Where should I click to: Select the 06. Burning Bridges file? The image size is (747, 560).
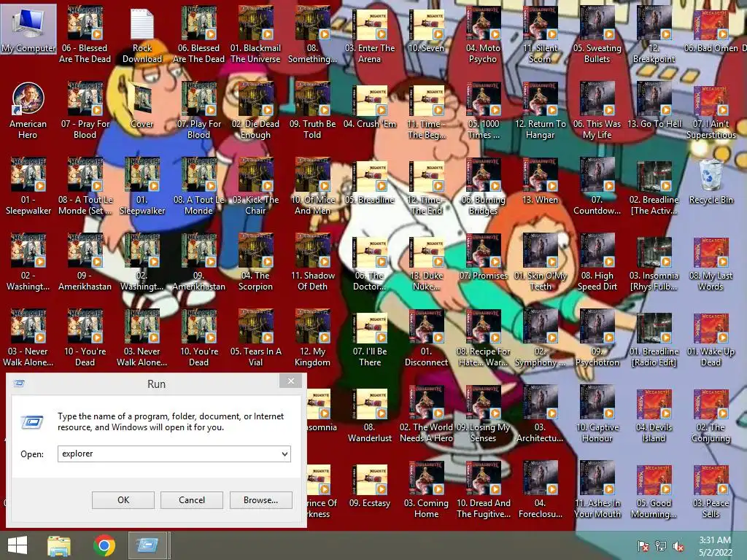(x=483, y=186)
